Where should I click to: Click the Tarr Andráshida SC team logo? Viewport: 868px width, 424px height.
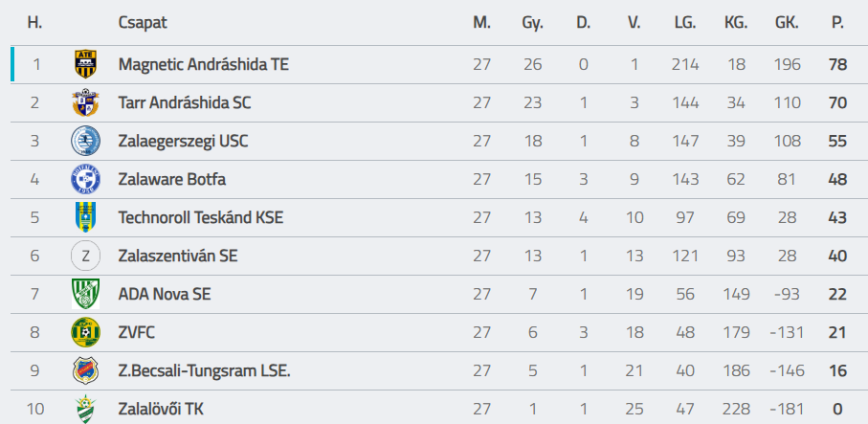click(86, 102)
